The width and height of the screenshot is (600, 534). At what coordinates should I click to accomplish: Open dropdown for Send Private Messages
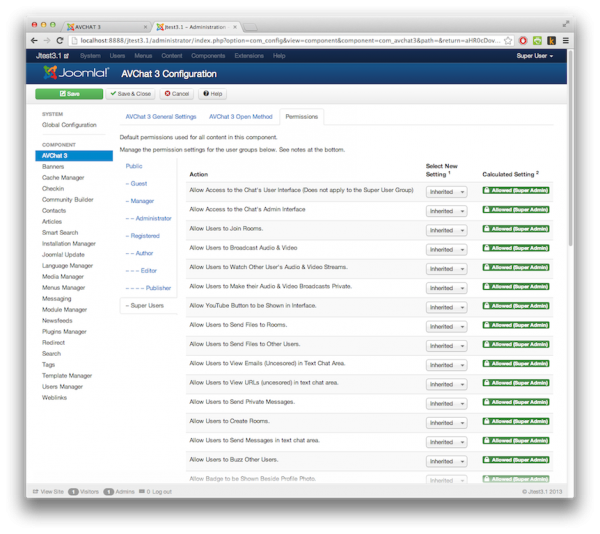pyautogui.click(x=447, y=404)
